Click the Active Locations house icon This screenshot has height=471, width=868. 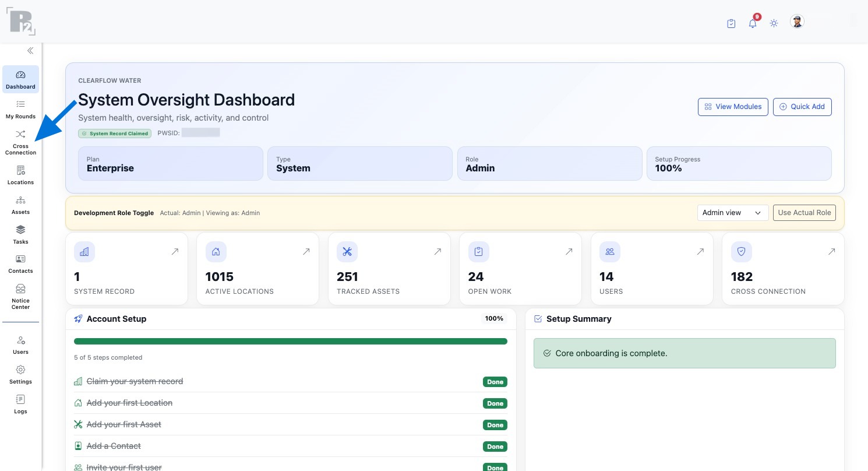216,252
